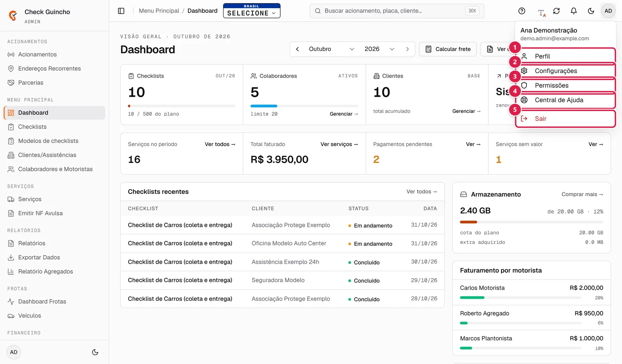
Task: Go to next month arrow
Action: (407, 49)
